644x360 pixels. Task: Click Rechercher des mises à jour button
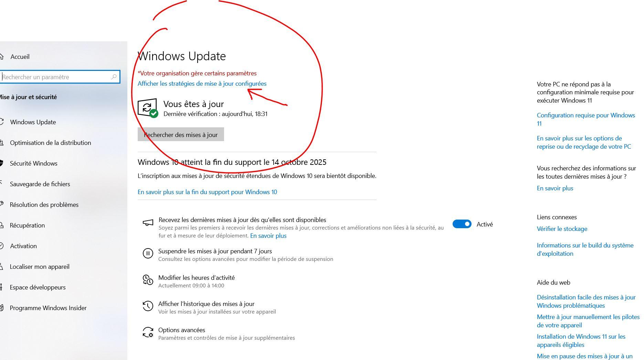point(181,135)
